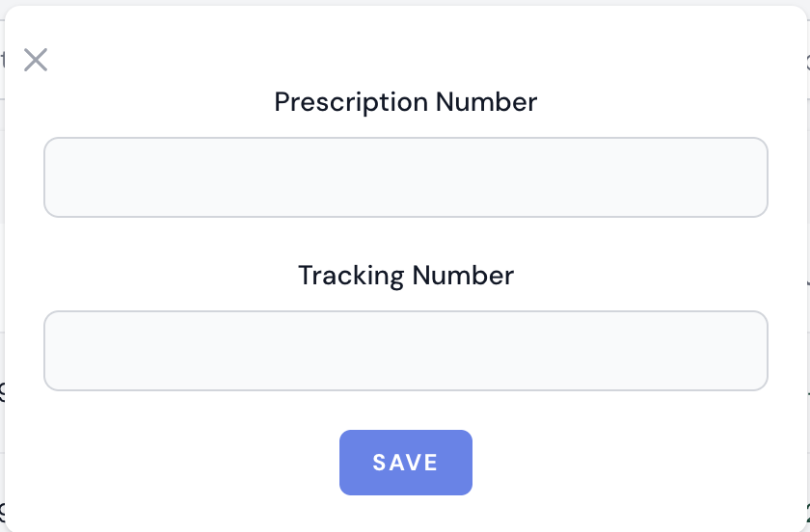Click the Tracking Number input field
The width and height of the screenshot is (810, 532).
(405, 351)
